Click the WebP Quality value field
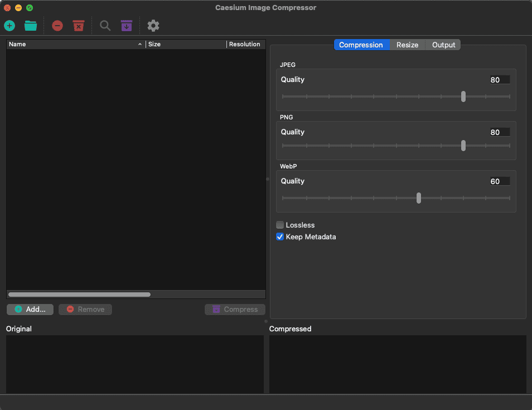The height and width of the screenshot is (410, 532). (499, 181)
